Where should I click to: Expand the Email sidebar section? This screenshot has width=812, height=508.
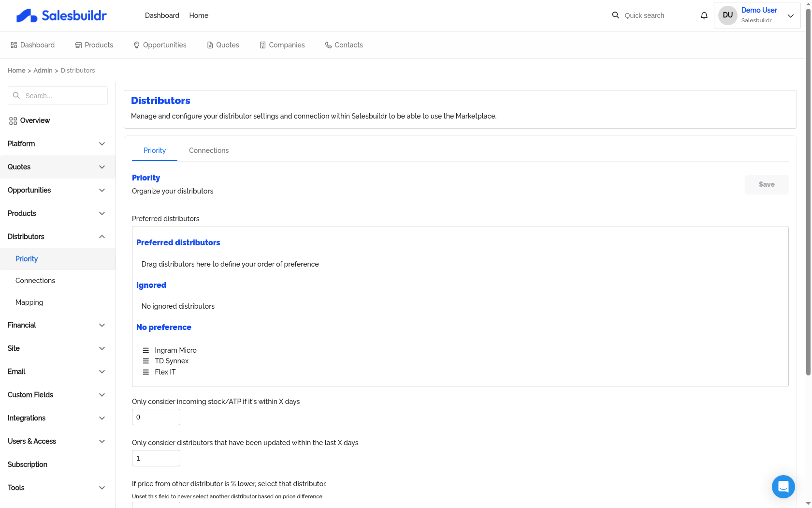(58, 372)
